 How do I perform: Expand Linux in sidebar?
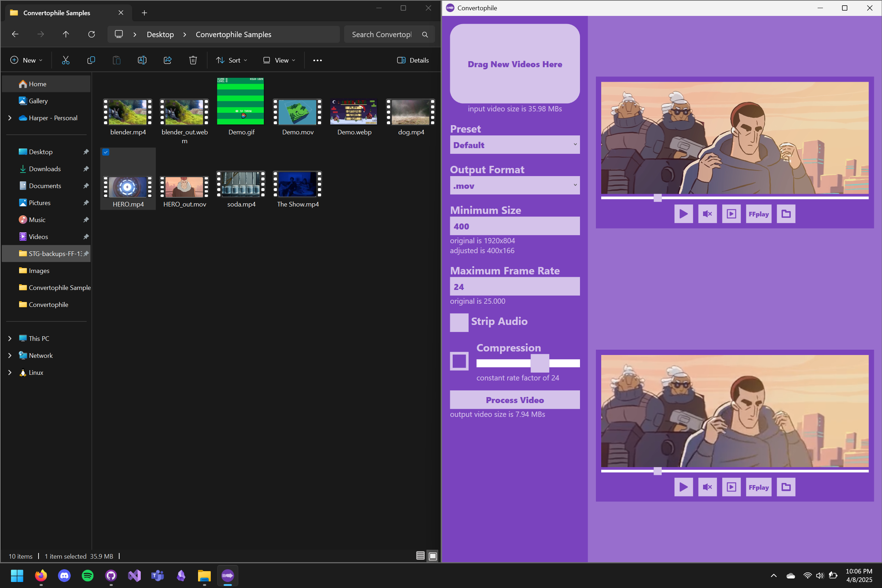point(10,372)
